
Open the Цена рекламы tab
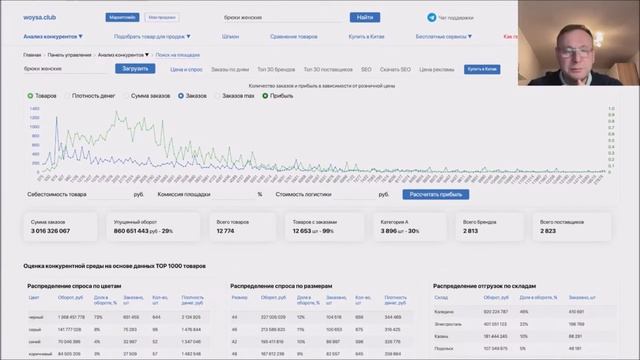437,69
